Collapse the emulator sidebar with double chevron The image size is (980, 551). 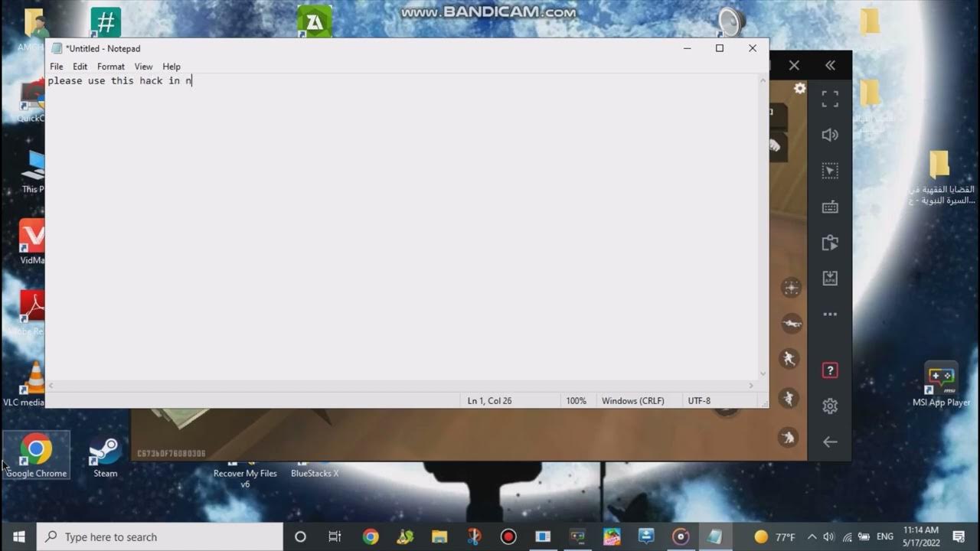830,66
